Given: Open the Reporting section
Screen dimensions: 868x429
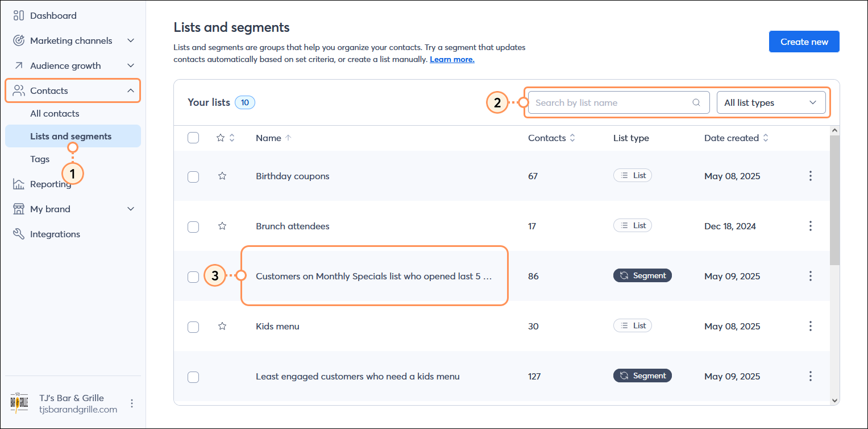Looking at the screenshot, I should tap(50, 184).
